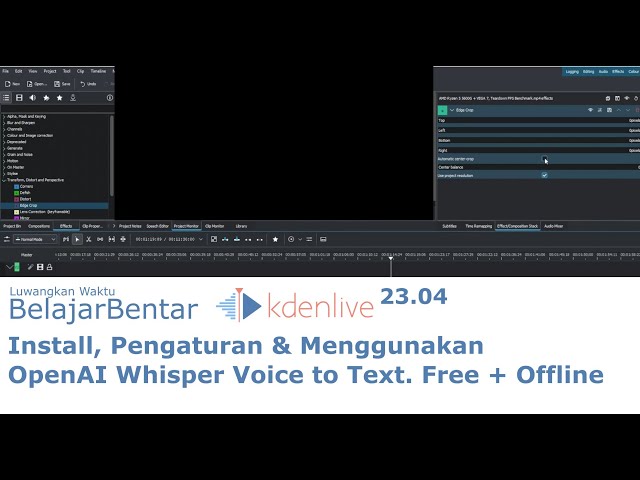The height and width of the screenshot is (480, 640).
Task: Collapse Edge Crop effect parameters
Action: pyautogui.click(x=452, y=110)
